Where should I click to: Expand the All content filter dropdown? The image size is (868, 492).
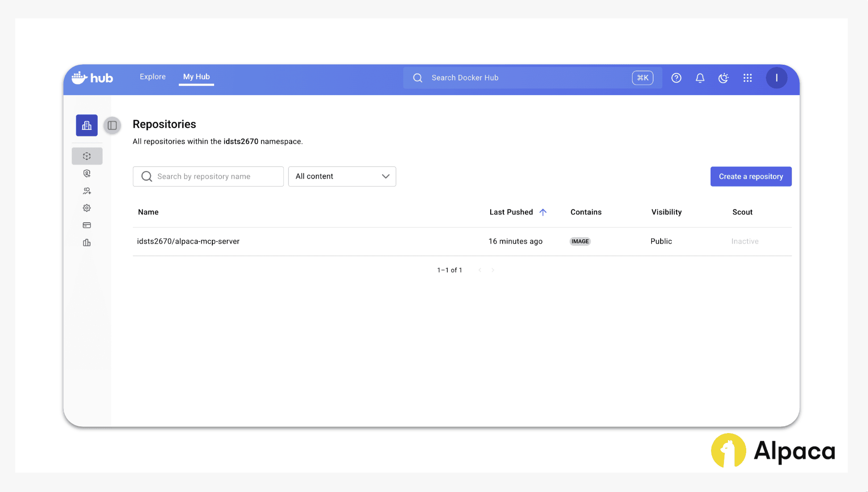point(342,176)
